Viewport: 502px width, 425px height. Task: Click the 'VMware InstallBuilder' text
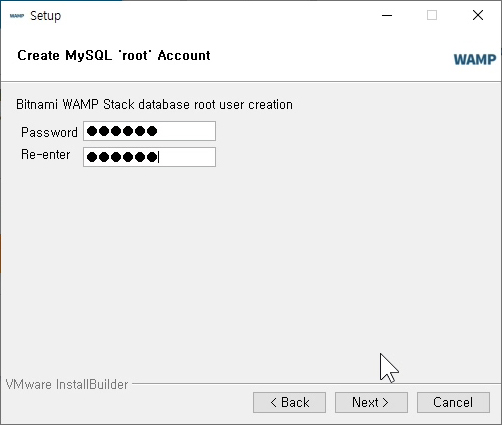click(67, 384)
